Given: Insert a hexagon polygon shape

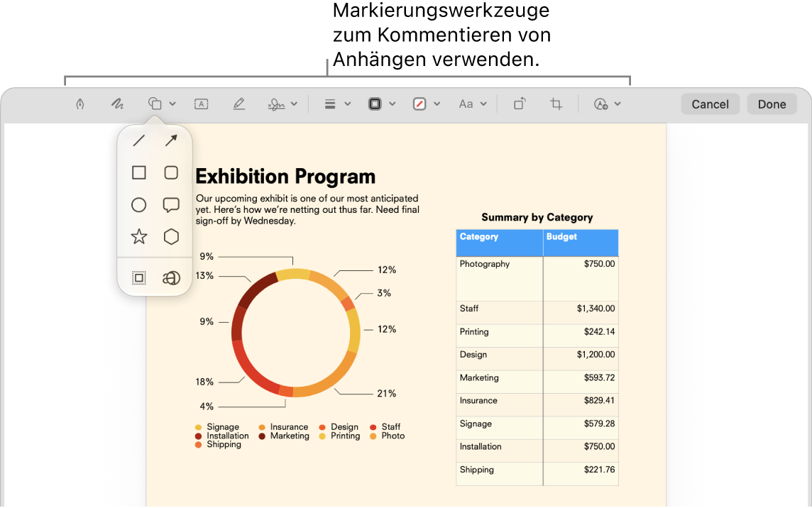Looking at the screenshot, I should point(171,237).
